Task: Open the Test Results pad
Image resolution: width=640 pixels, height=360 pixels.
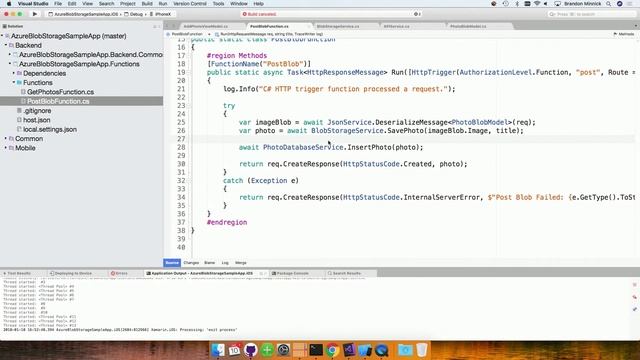Action: pyautogui.click(x=17, y=273)
